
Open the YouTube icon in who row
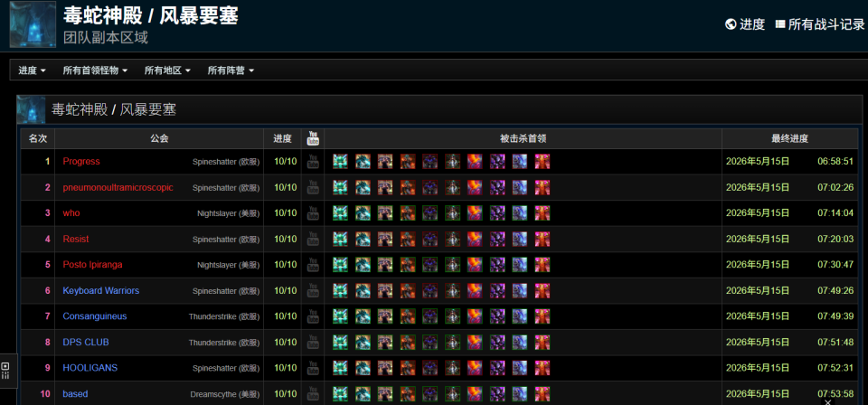click(x=313, y=213)
